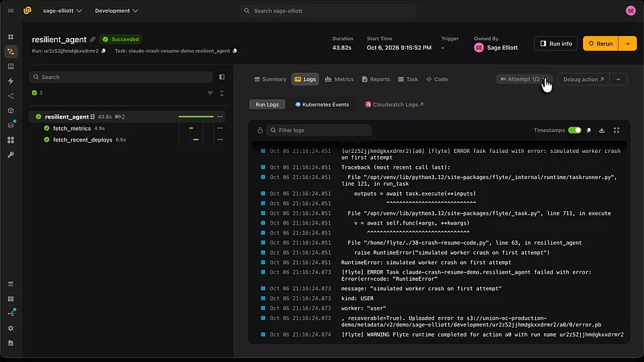Switch to the Metrics tab

[339, 79]
